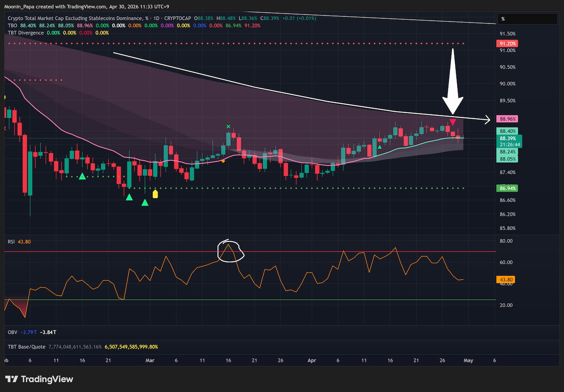Click the green X marker above candle
The width and height of the screenshot is (564, 392).
click(228, 126)
